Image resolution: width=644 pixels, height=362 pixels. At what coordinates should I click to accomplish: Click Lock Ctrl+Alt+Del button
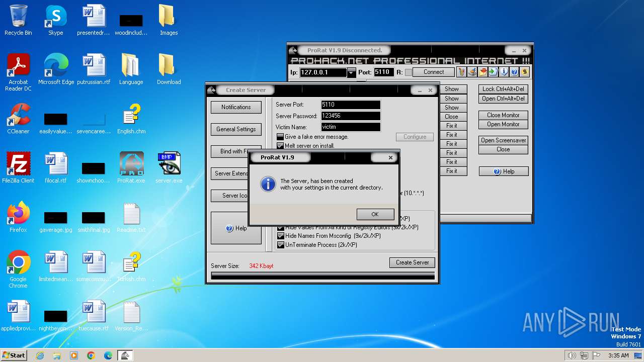503,89
